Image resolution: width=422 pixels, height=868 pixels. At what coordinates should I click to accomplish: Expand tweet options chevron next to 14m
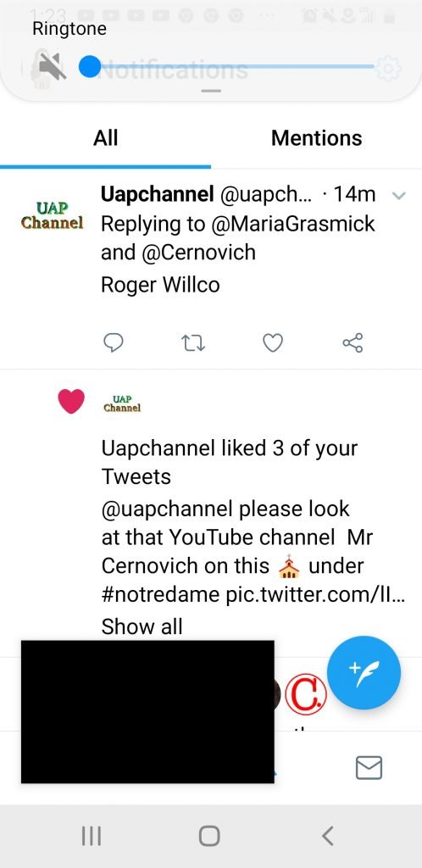(x=399, y=196)
